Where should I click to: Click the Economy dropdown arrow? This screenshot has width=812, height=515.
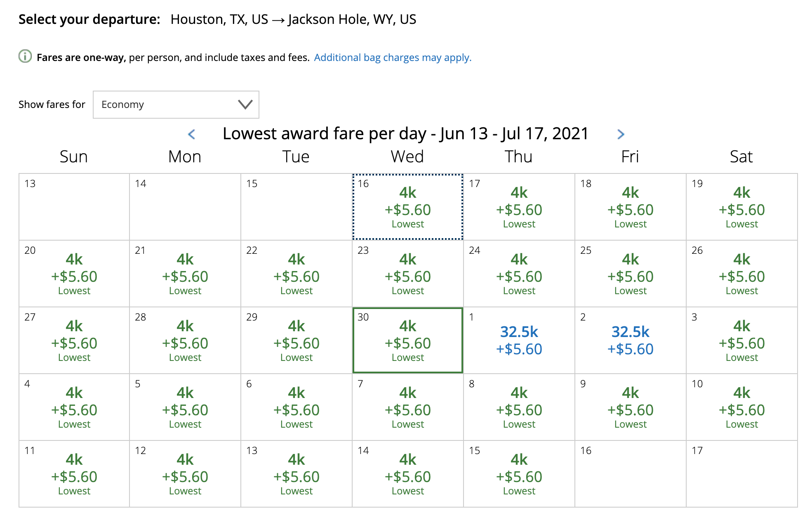245,105
